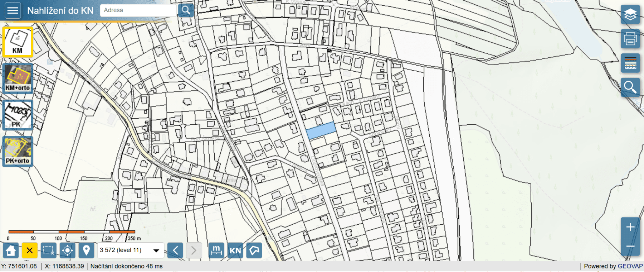The width and height of the screenshot is (644, 272).
Task: Print the current map view
Action: pos(630,39)
